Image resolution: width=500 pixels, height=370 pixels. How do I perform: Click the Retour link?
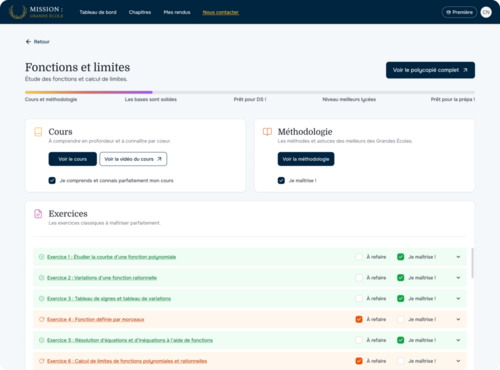pos(42,42)
